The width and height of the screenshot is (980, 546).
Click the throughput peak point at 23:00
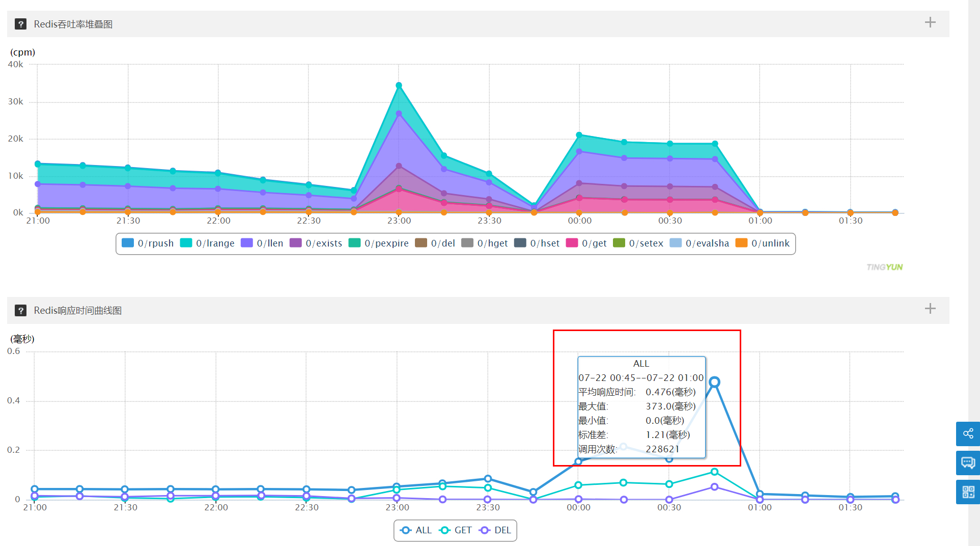pos(399,86)
